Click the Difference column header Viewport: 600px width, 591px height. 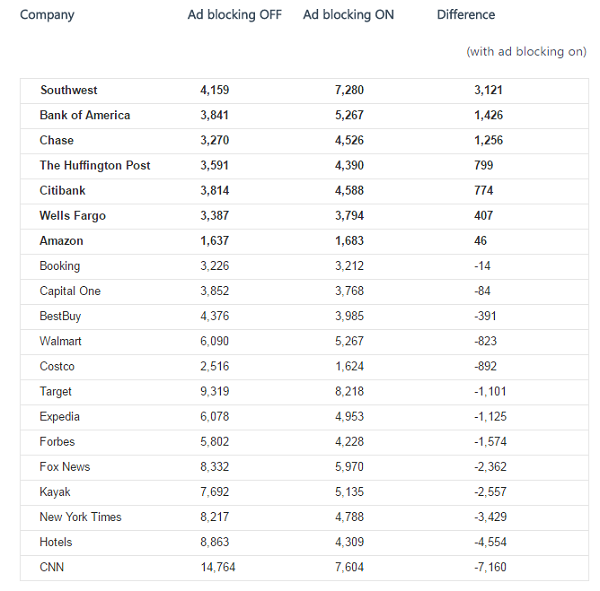466,15
